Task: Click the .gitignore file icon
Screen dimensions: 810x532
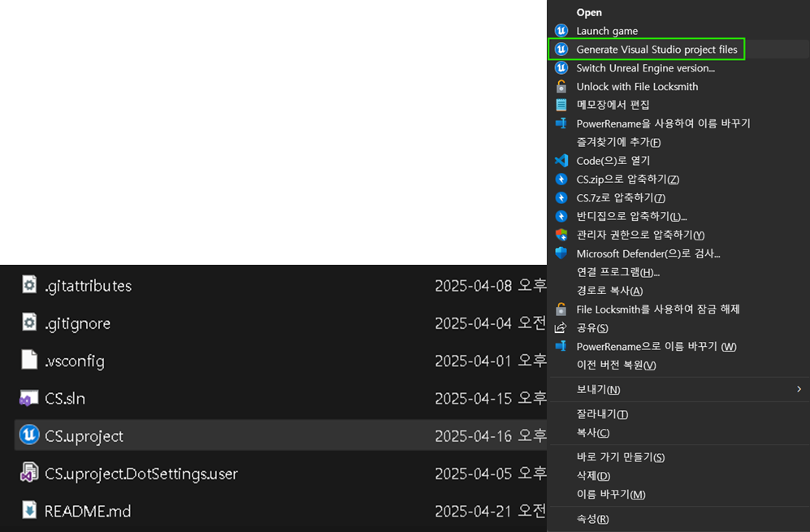Action: tap(29, 322)
